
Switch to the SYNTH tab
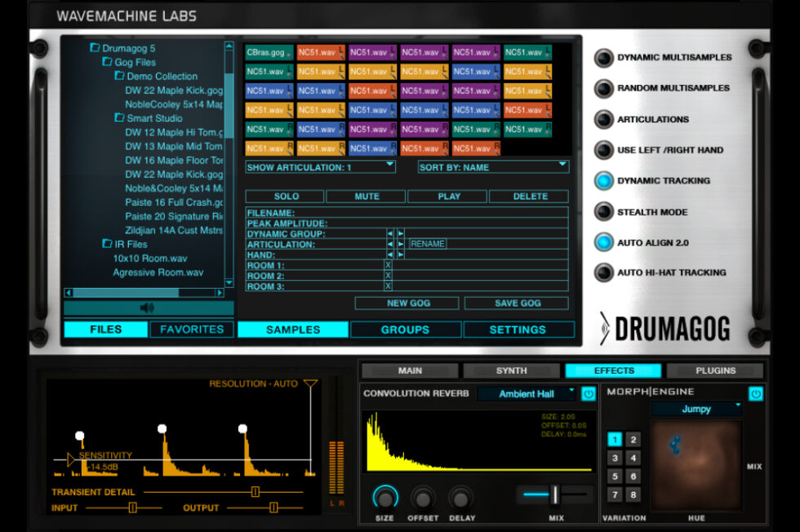510,370
